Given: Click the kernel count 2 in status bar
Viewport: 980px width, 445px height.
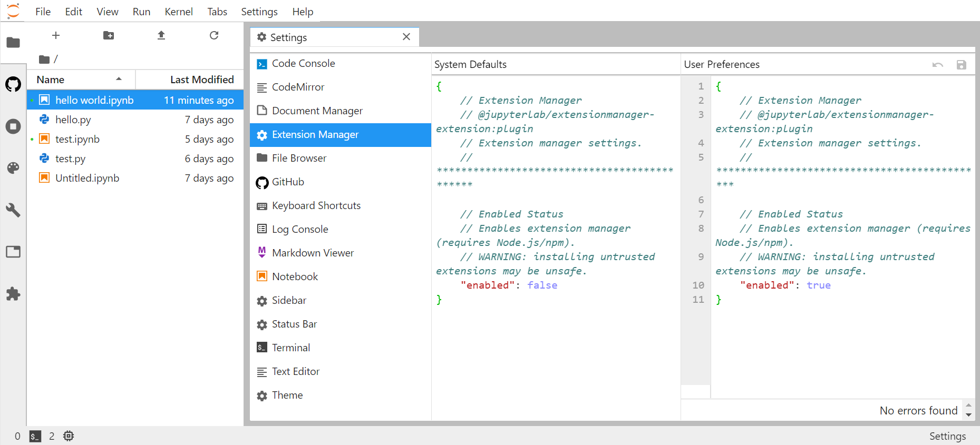Looking at the screenshot, I should pyautogui.click(x=52, y=436).
